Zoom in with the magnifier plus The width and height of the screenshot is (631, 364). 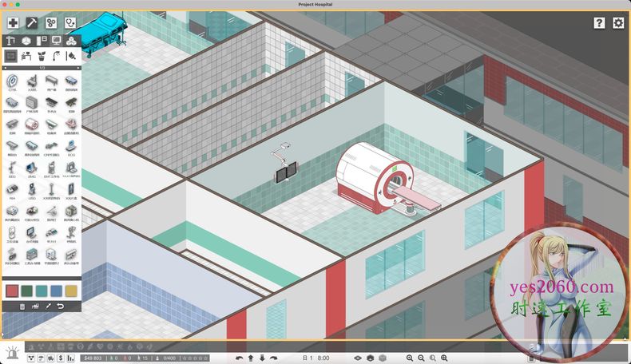pyautogui.click(x=410, y=358)
